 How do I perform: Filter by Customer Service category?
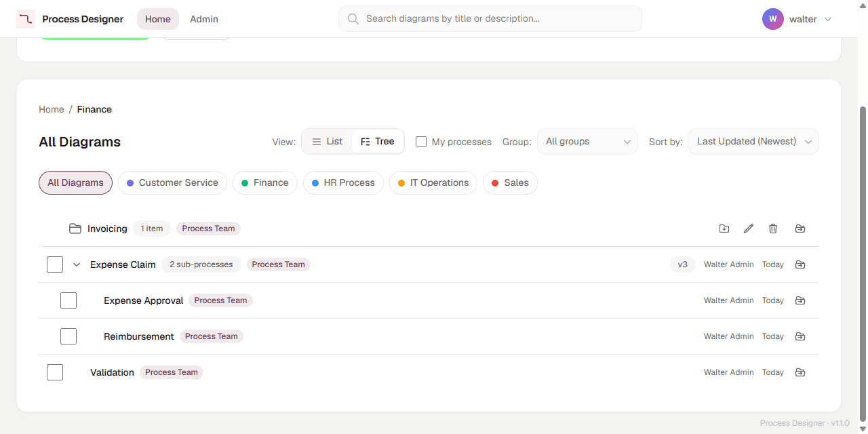pos(172,183)
